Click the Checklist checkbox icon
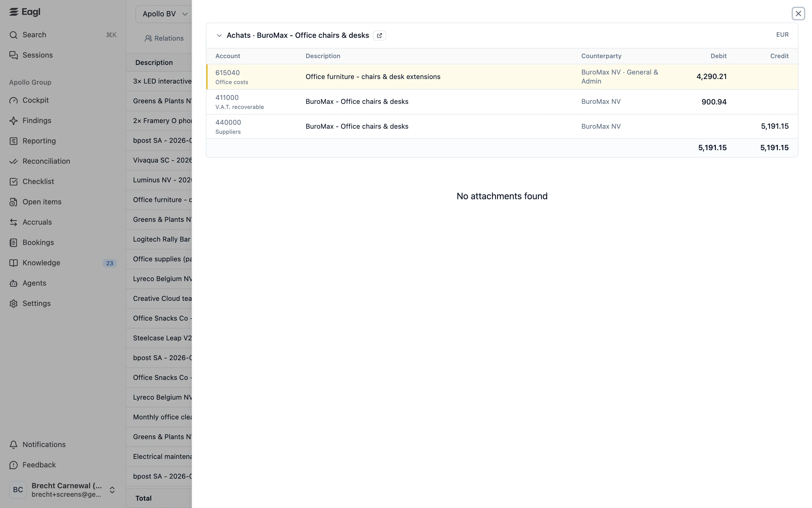This screenshot has width=812, height=508. pos(14,182)
